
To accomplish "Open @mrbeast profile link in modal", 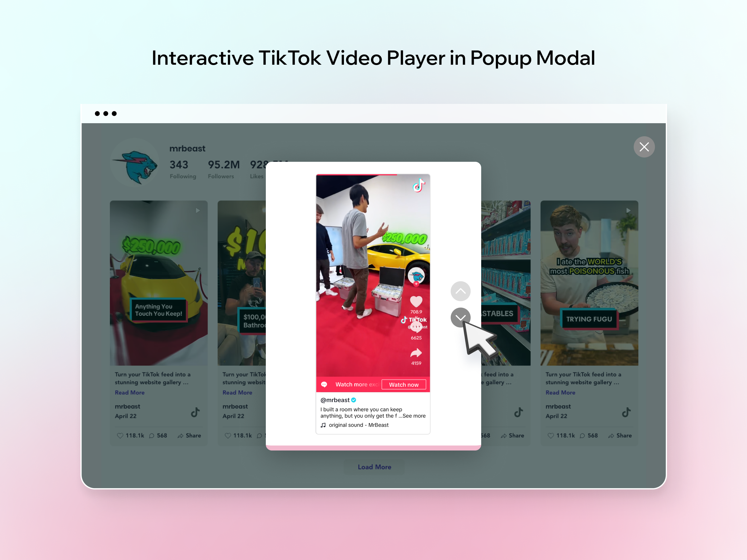I will [x=335, y=400].
